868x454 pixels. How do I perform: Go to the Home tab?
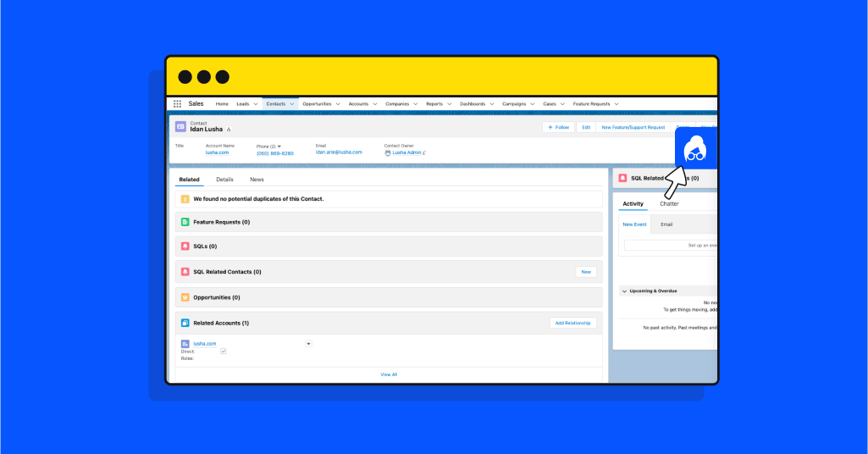[222, 104]
